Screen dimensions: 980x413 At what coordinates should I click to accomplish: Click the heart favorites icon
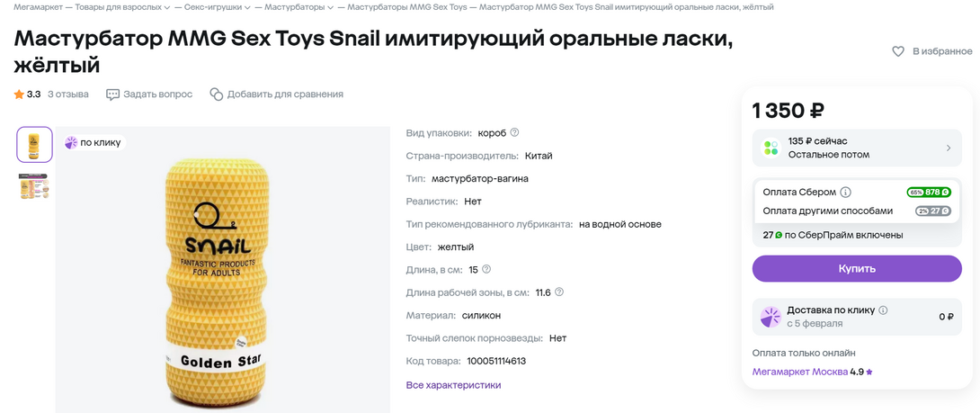tap(898, 51)
